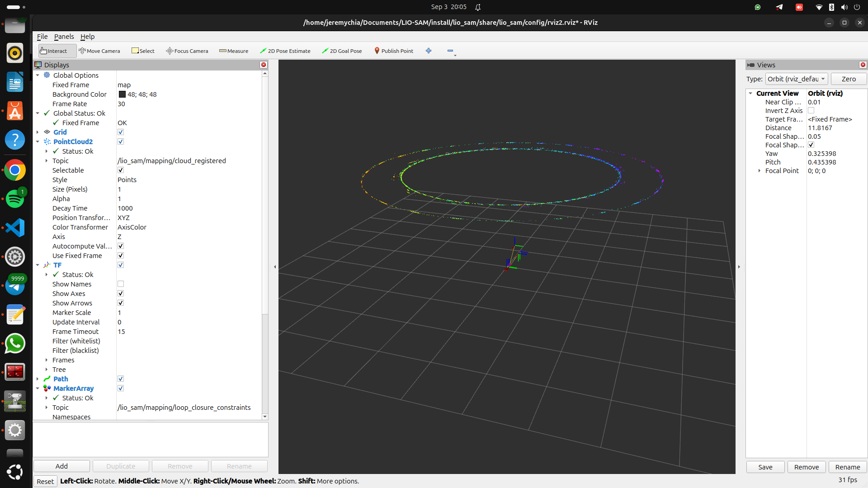
Task: Pick the 2D Pose Estimate tool
Action: (285, 51)
